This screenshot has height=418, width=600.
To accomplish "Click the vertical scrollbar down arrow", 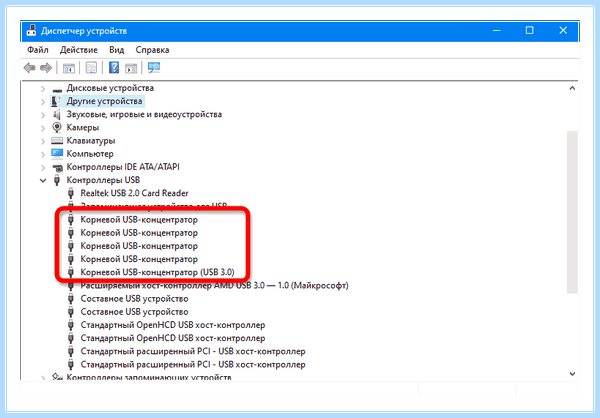I will pyautogui.click(x=572, y=374).
